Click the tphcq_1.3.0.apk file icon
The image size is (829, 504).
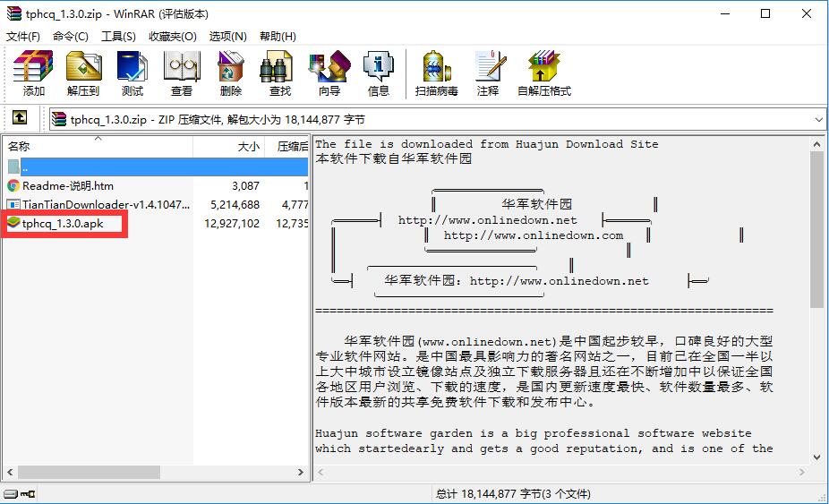coord(13,223)
